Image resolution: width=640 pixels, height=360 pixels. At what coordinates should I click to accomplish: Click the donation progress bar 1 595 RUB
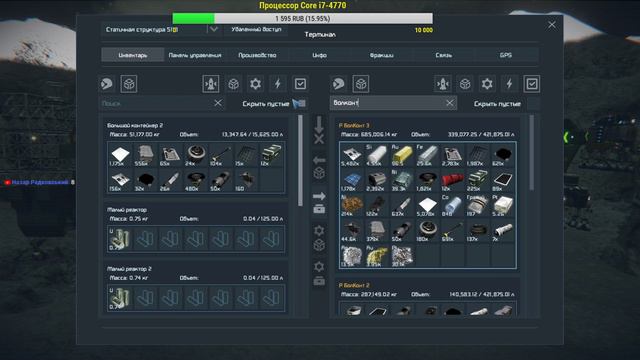(x=302, y=18)
